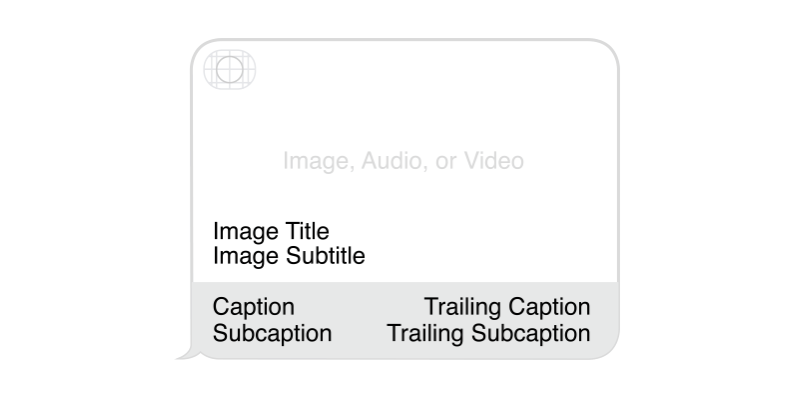800x404 pixels.
Task: Click the app icon grid placeholder
Action: click(x=230, y=69)
